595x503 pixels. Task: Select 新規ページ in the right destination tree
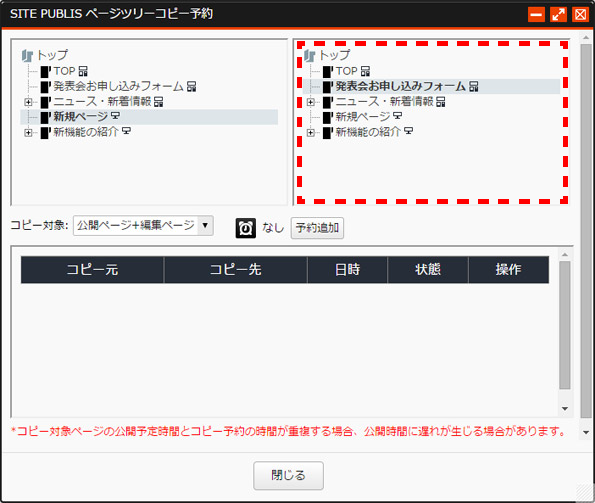click(x=363, y=116)
